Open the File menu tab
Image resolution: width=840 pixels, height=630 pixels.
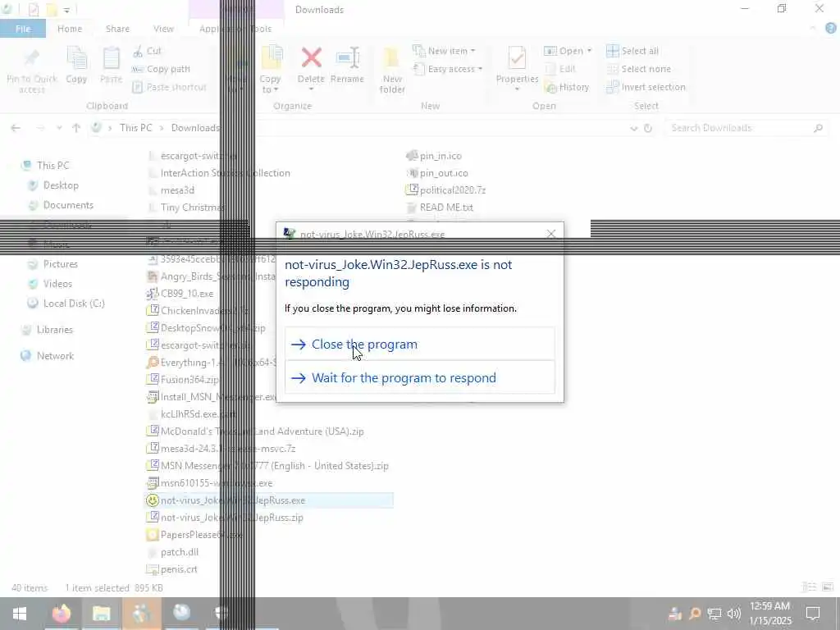click(23, 29)
